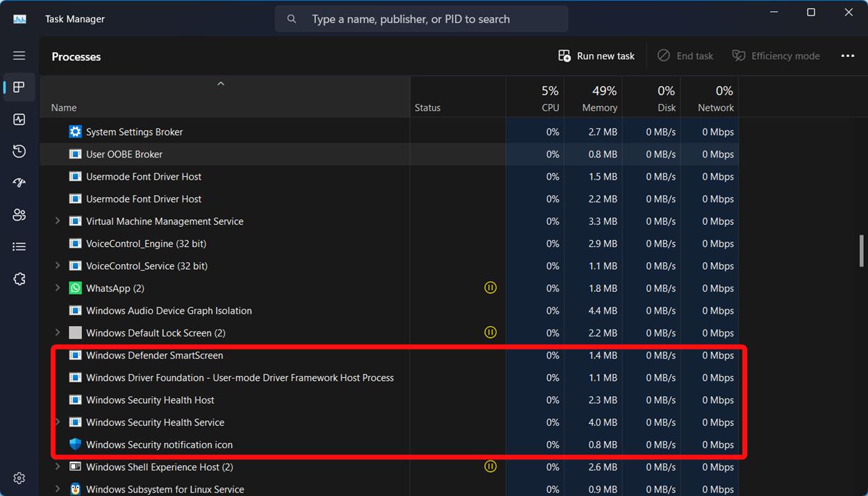This screenshot has height=496, width=868.
Task: Click the suspended icon next to Windows Shell Experience Host
Action: 490,466
